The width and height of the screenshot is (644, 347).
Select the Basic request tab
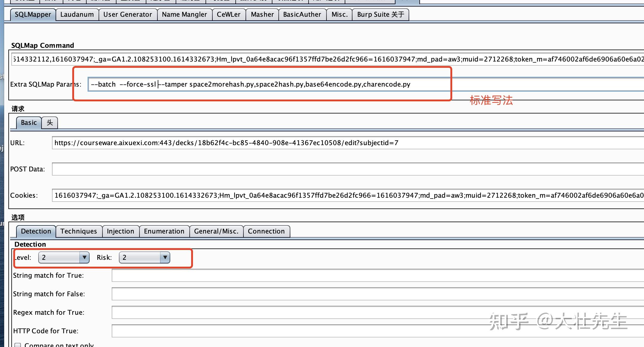tap(28, 122)
